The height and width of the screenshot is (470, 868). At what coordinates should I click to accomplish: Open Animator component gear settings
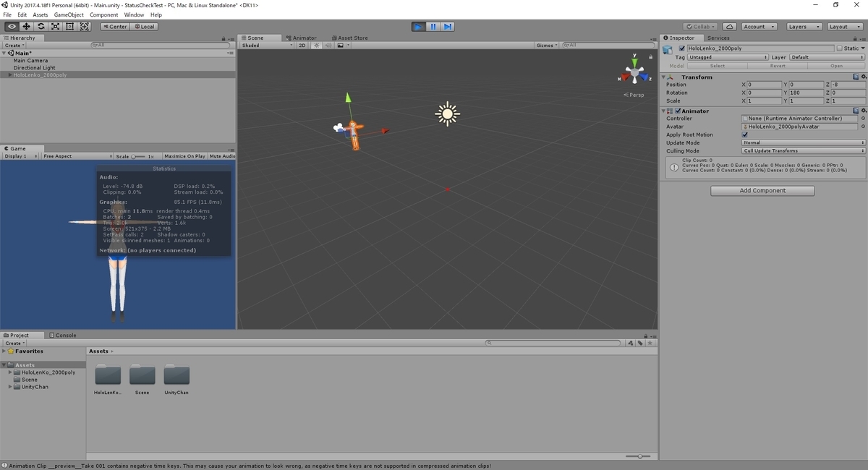click(863, 111)
